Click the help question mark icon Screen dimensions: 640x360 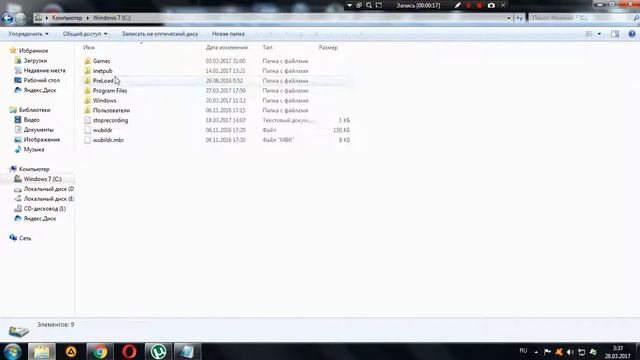pyautogui.click(x=632, y=34)
